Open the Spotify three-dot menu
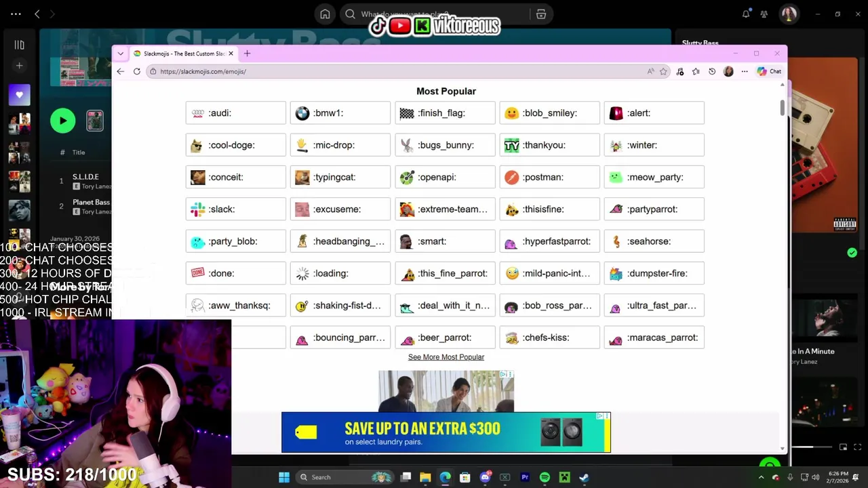Screen dimensions: 868x488 click(16, 14)
